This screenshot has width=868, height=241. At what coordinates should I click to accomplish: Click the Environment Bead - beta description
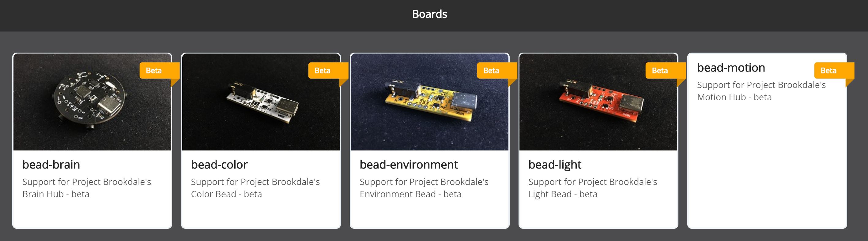(x=424, y=188)
